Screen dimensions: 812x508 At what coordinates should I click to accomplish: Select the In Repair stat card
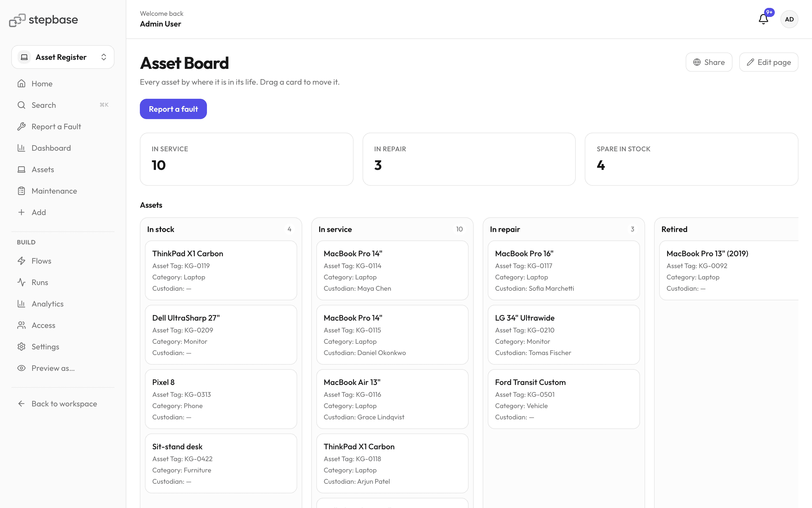coord(469,159)
